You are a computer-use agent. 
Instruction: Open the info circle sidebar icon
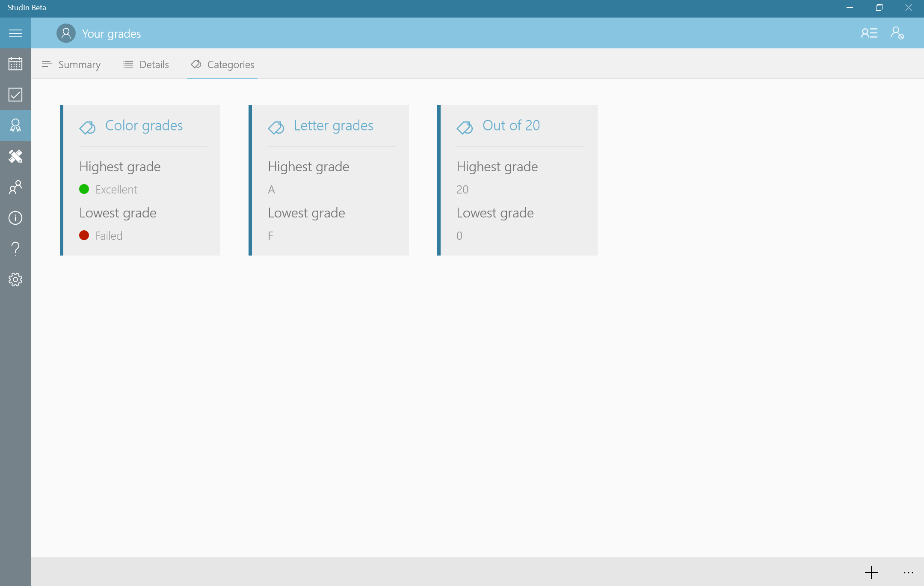click(x=15, y=218)
